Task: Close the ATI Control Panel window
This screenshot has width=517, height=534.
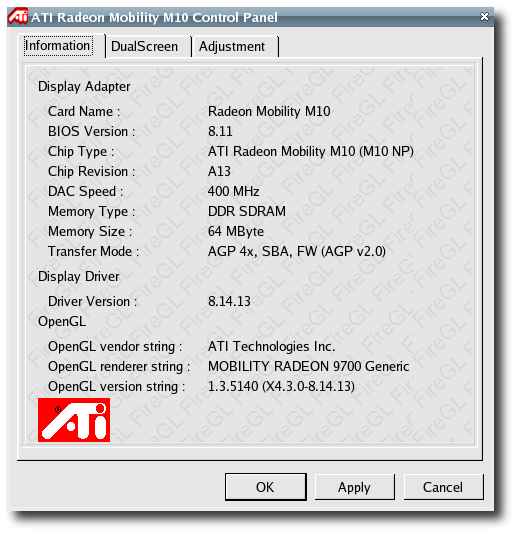Action: pyautogui.click(x=484, y=16)
